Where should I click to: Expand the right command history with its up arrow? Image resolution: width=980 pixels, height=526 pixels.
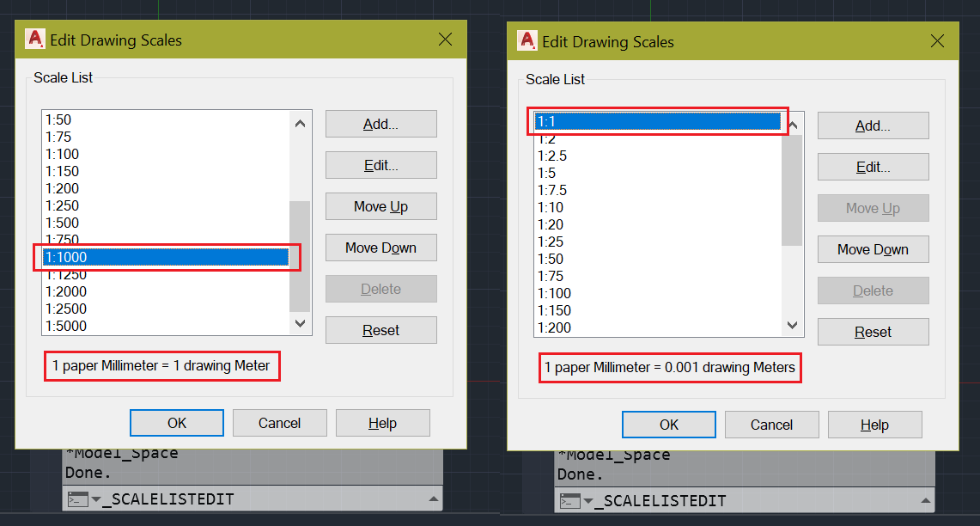(926, 499)
